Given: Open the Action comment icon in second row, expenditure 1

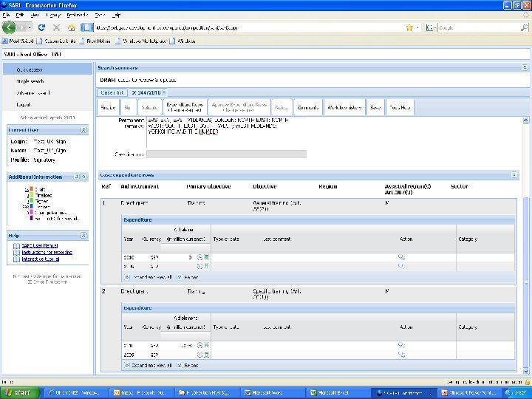Looking at the screenshot, I should click(401, 266).
